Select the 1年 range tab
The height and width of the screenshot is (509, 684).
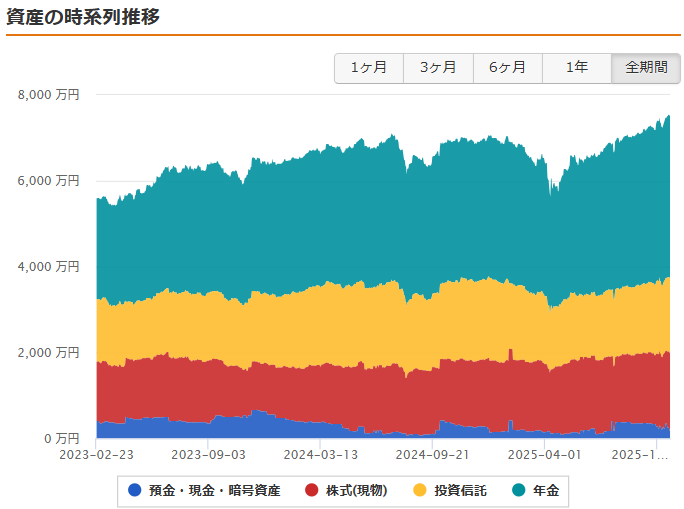tap(576, 68)
